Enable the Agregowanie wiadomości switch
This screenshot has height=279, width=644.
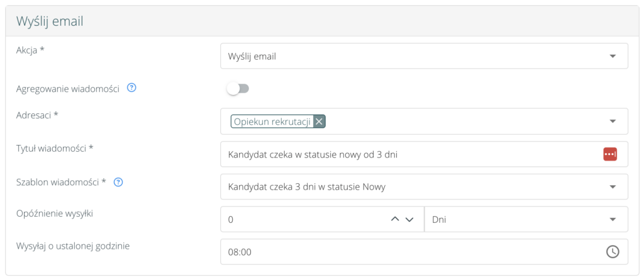pos(238,89)
